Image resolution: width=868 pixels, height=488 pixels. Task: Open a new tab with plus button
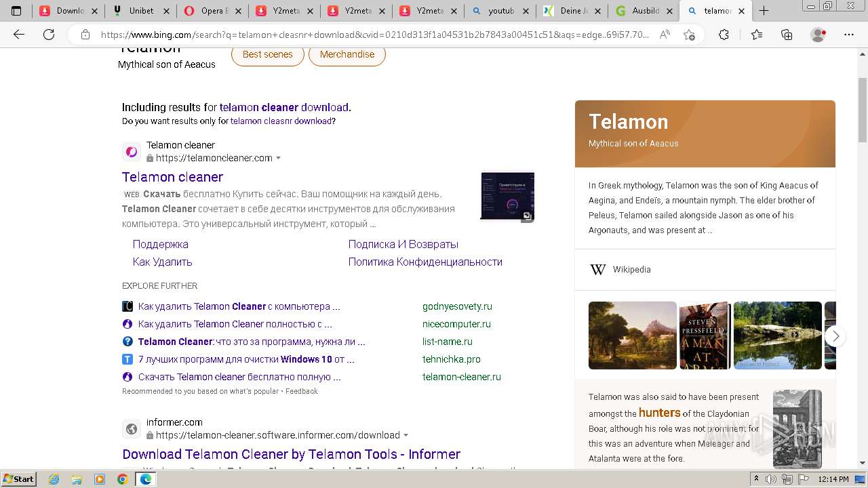(x=764, y=10)
